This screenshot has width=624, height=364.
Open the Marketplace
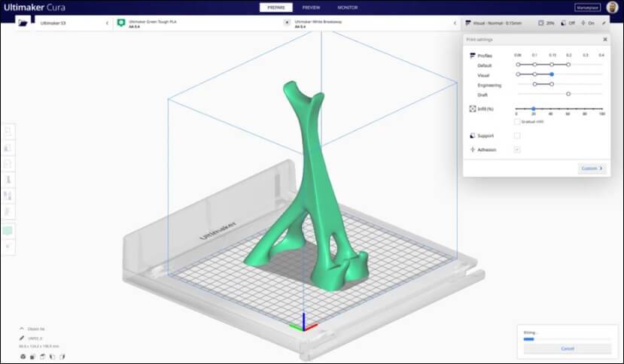pyautogui.click(x=587, y=8)
